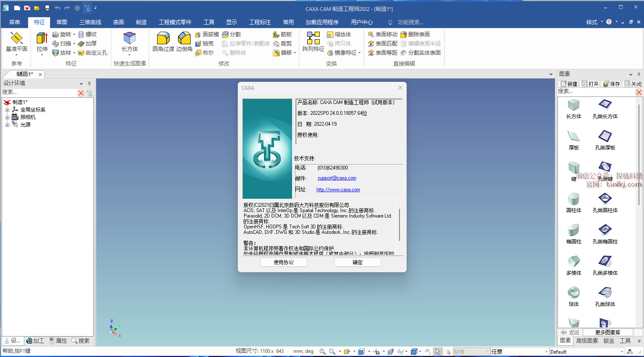Use the 加厚 thicken tool
644x357 pixels.
click(x=87, y=43)
